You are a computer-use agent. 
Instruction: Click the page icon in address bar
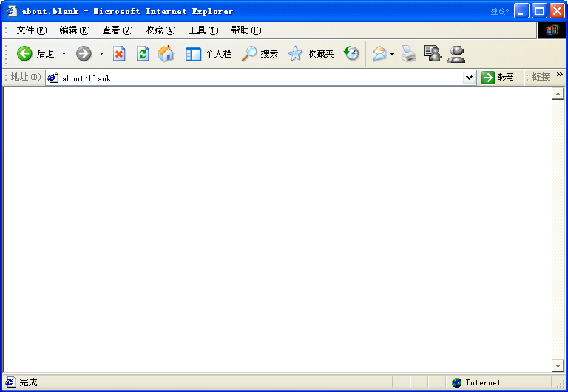pos(53,78)
